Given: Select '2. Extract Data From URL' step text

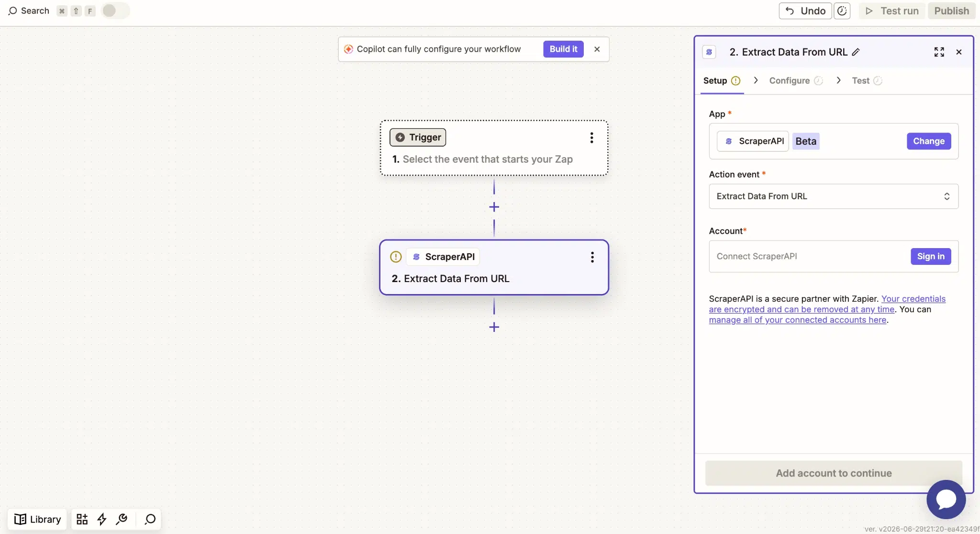Looking at the screenshot, I should 450,279.
